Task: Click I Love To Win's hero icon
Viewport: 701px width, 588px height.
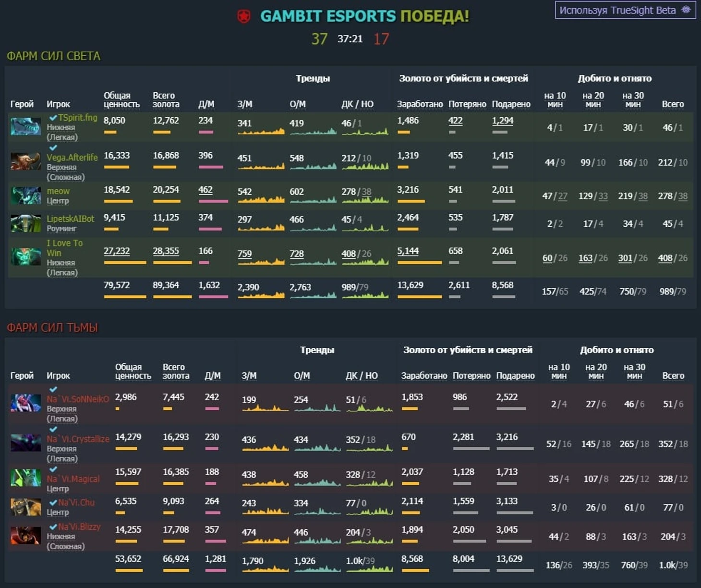Action: coord(25,257)
